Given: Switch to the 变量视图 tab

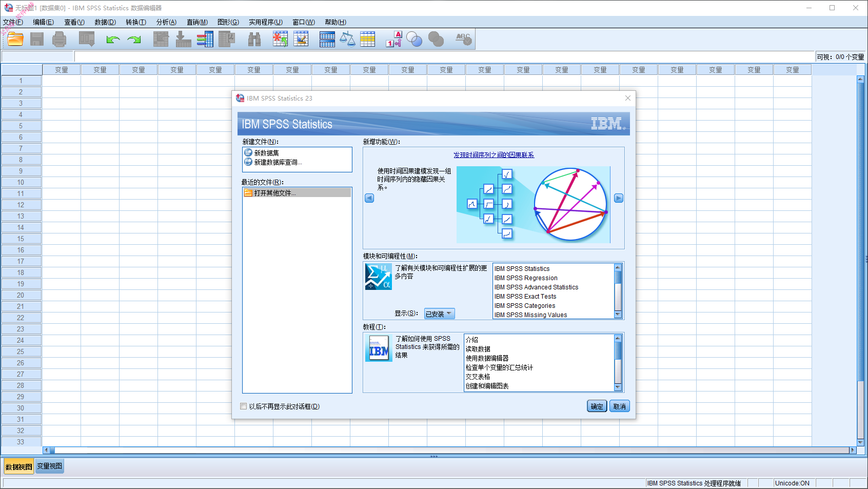Looking at the screenshot, I should 49,466.
